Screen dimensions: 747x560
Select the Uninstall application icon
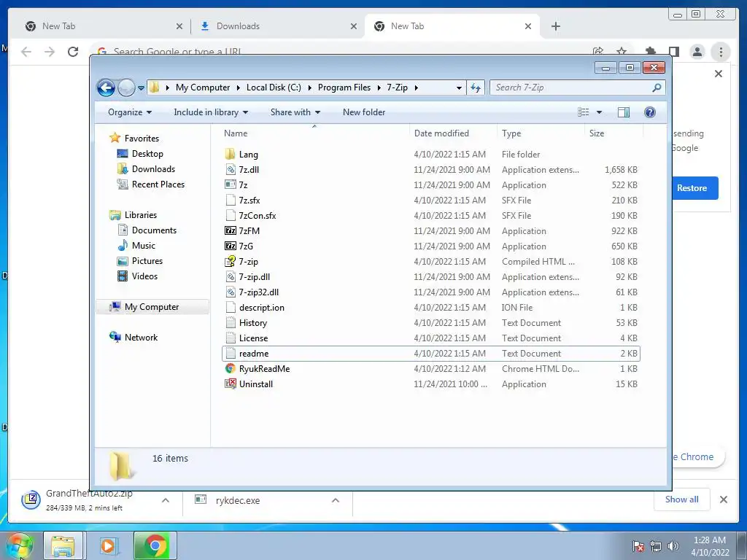coord(230,384)
